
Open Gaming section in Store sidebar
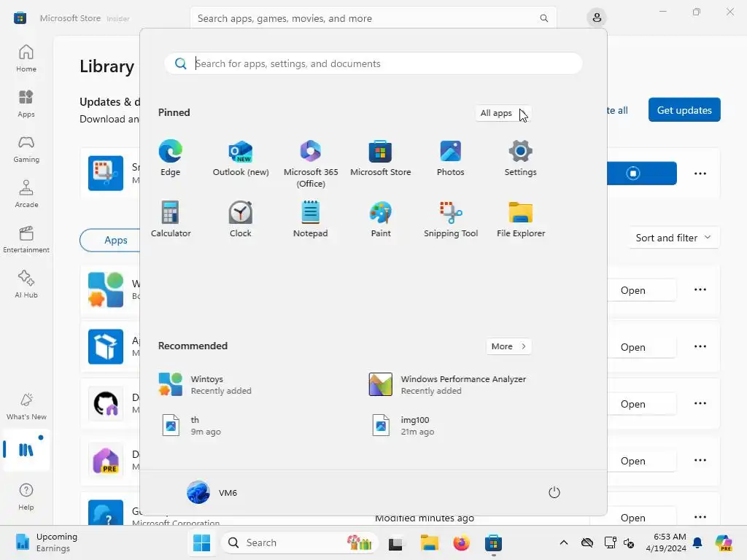point(26,149)
